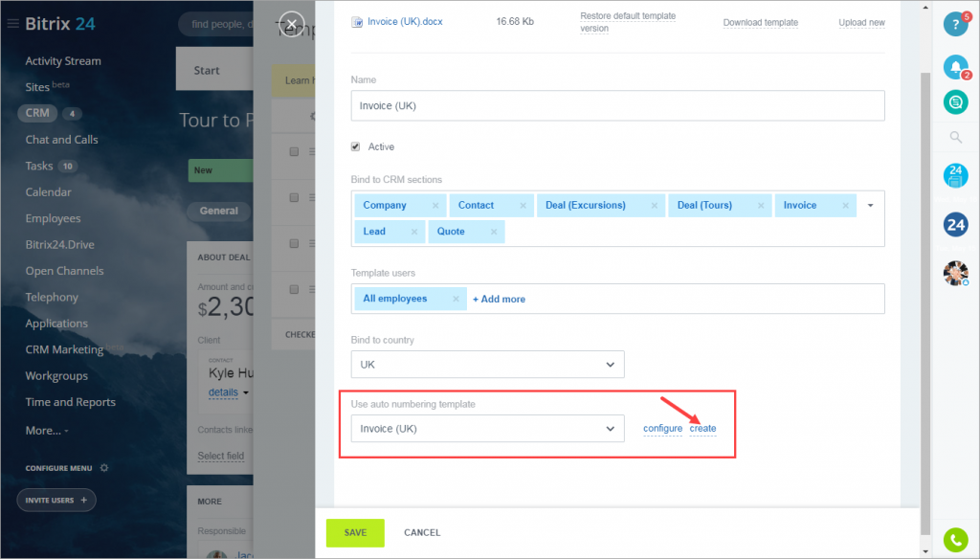Open the user avatar in right sidebar

tap(955, 273)
